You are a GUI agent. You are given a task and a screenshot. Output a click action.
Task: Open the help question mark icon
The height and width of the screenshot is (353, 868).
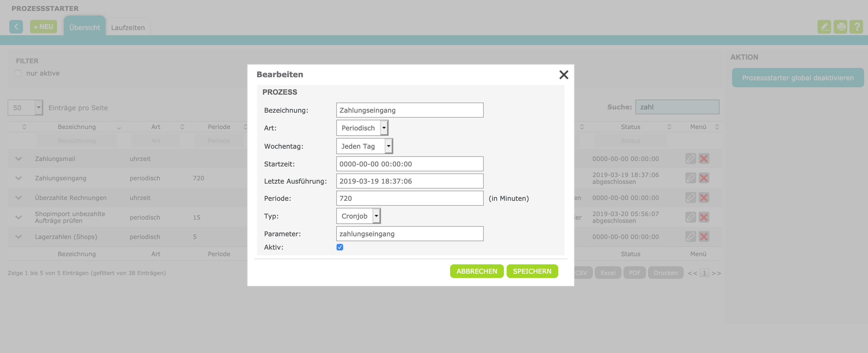pyautogui.click(x=856, y=27)
